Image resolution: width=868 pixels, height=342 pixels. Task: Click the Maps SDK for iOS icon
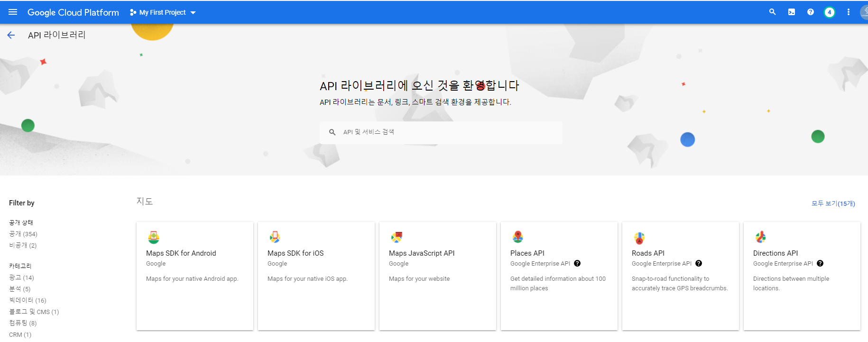[275, 237]
